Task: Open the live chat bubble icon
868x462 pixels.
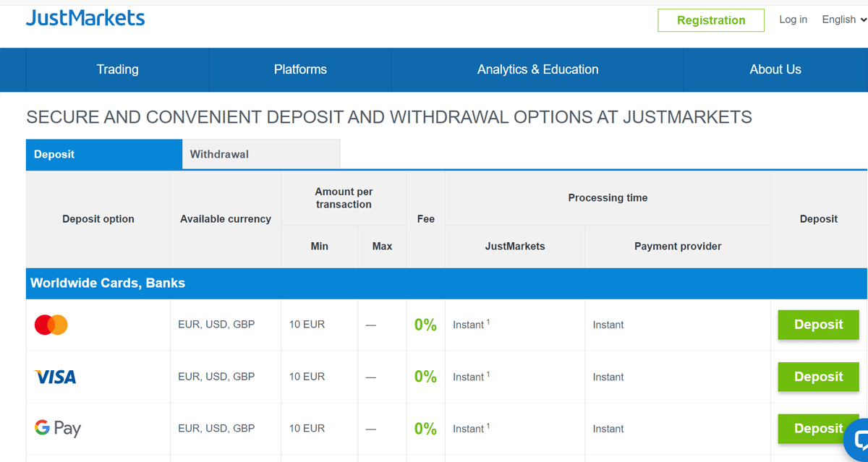Action: click(857, 439)
